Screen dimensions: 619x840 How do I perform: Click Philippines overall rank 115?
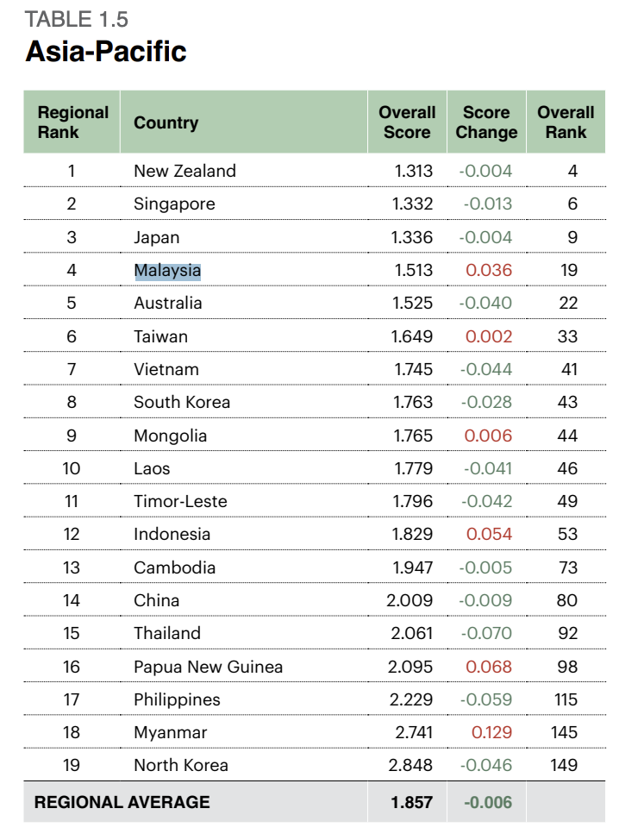tap(565, 699)
